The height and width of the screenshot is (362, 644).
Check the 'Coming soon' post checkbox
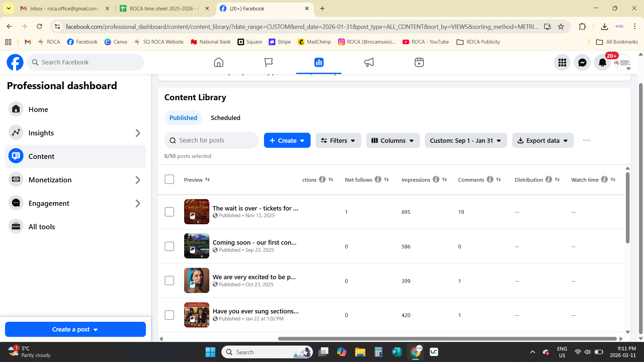click(x=169, y=246)
